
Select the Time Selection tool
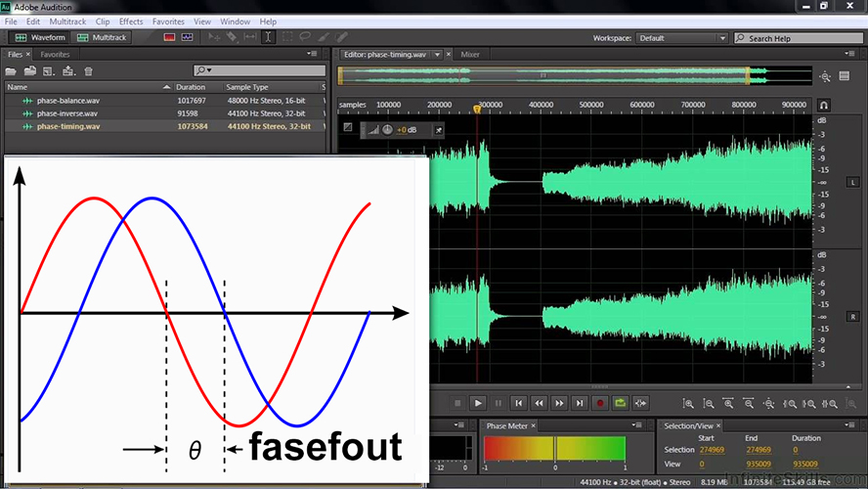click(x=268, y=38)
